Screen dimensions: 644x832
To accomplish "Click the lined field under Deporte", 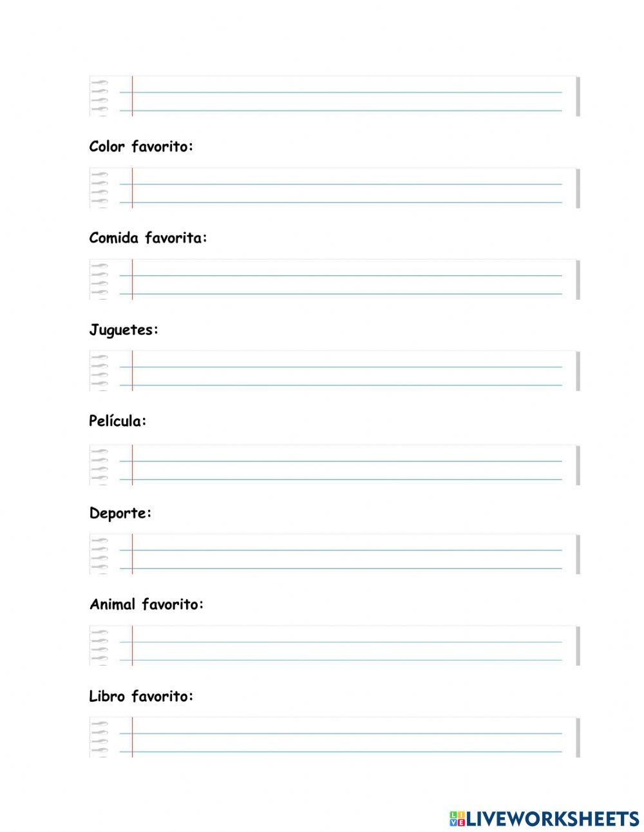I will [x=348, y=554].
